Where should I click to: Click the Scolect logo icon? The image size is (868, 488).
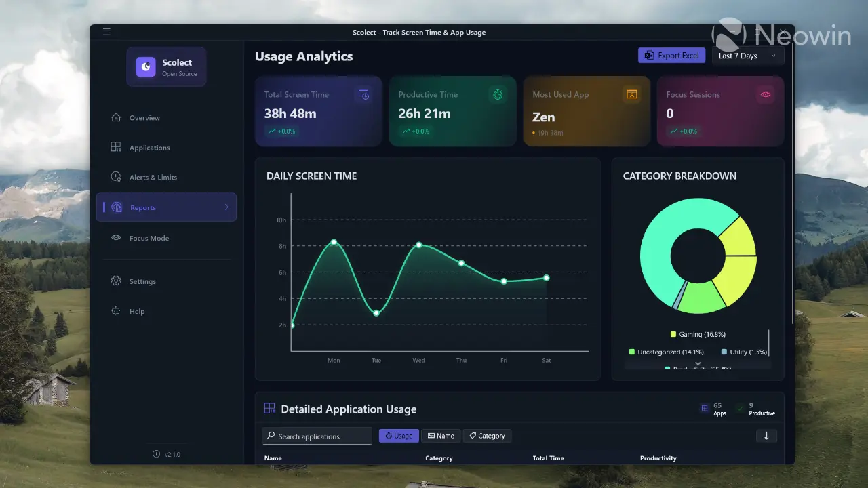(146, 66)
